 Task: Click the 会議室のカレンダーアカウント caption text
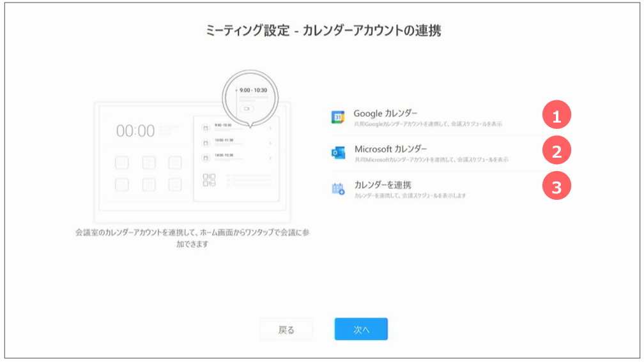click(192, 238)
